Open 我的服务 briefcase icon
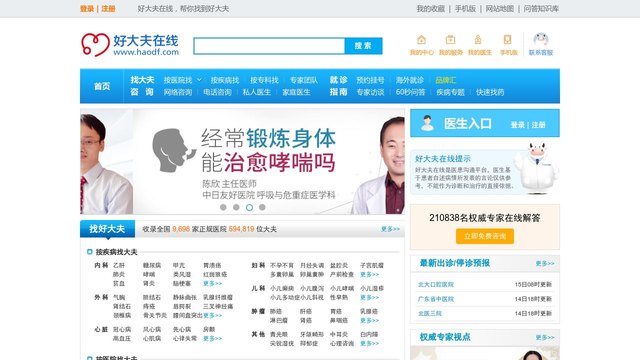The image size is (640, 360). (450, 40)
